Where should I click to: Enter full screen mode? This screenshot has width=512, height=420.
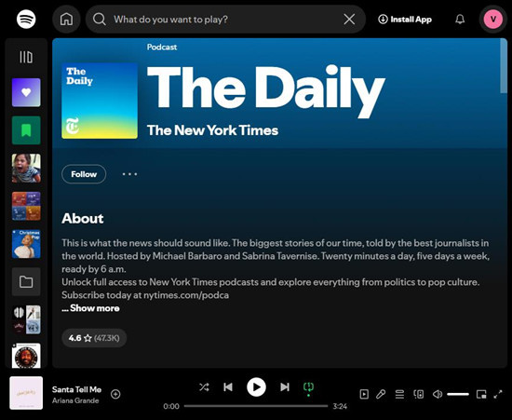point(498,394)
